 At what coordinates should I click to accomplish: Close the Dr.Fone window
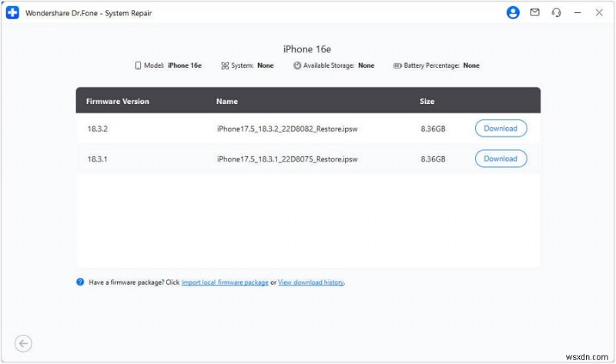click(599, 12)
